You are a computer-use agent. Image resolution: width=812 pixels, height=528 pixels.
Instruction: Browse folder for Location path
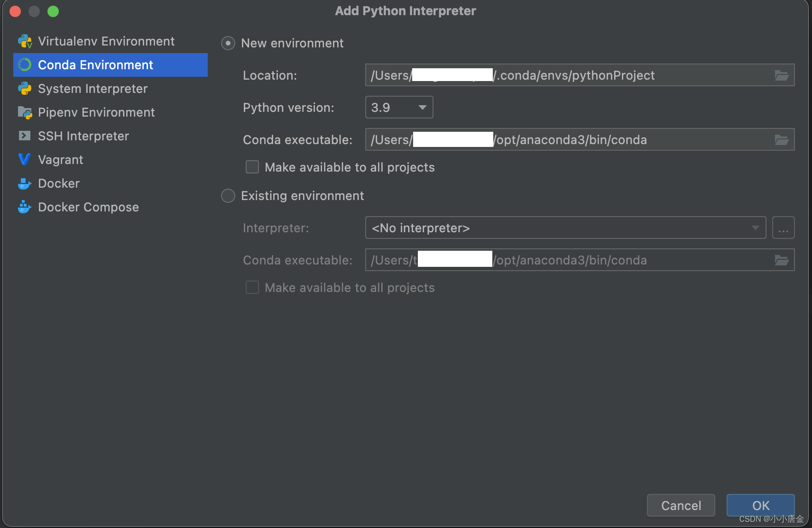(781, 75)
